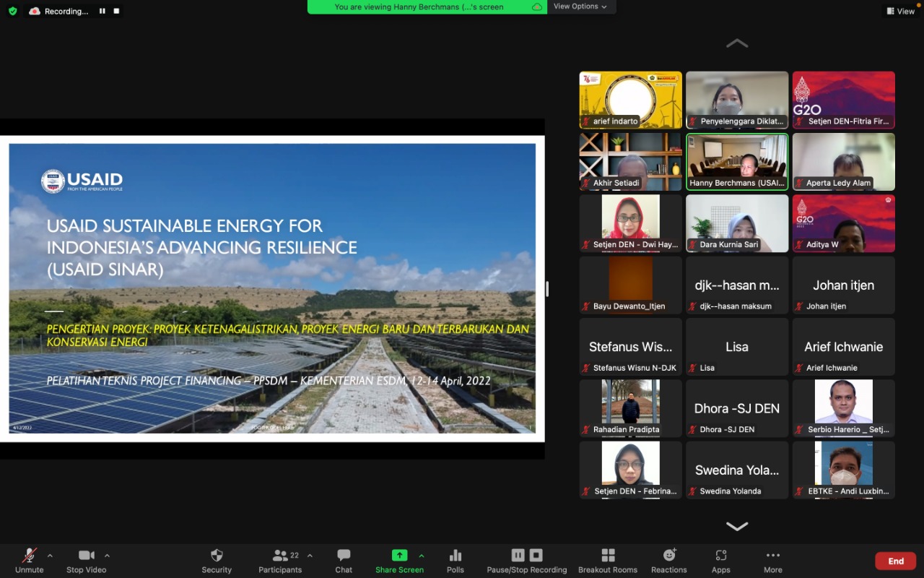Open the Chat panel
Image resolution: width=924 pixels, height=578 pixels.
[x=344, y=560]
